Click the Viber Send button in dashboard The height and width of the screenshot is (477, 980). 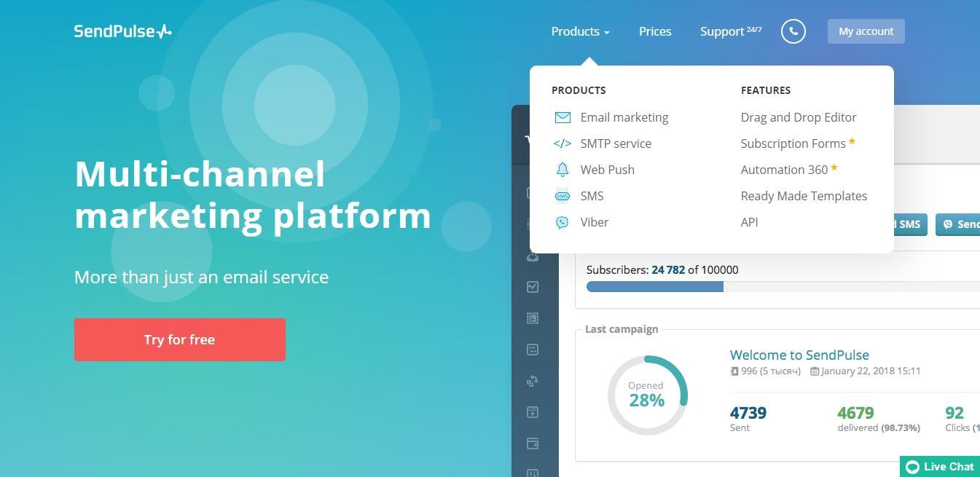point(958,224)
